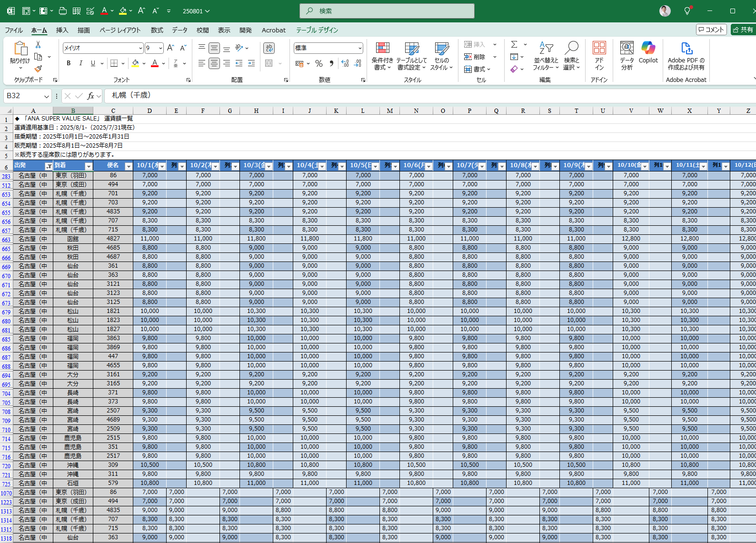Click Decrease Decimal icon

coord(358,63)
